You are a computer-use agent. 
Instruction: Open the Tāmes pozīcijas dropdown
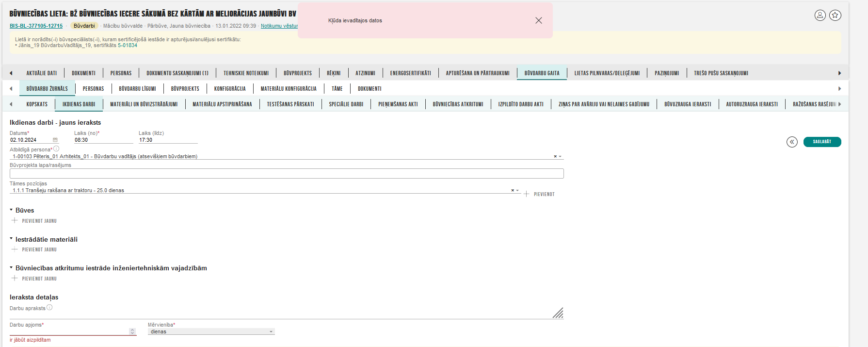click(x=517, y=191)
